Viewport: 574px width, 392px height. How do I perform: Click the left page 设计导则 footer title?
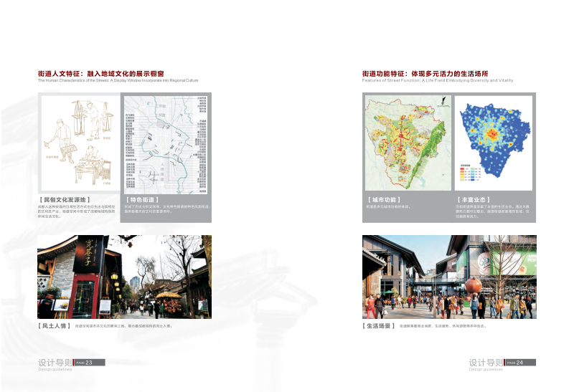tap(55, 362)
